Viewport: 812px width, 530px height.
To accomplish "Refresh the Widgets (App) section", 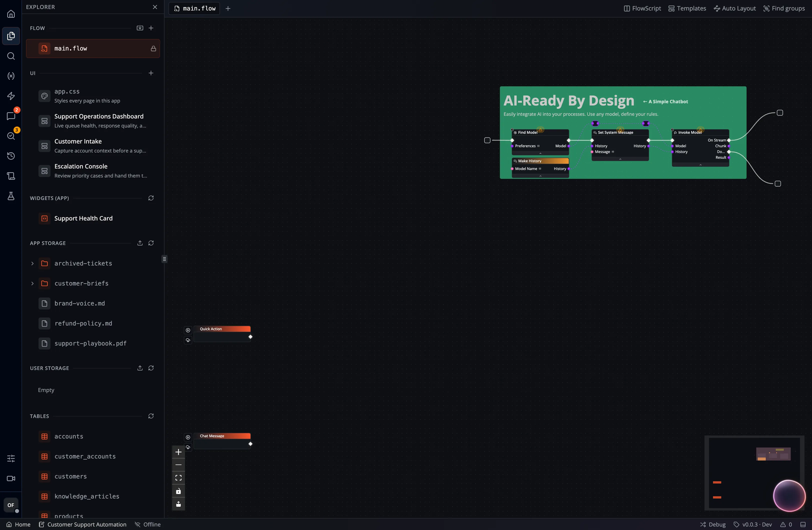I will [151, 198].
